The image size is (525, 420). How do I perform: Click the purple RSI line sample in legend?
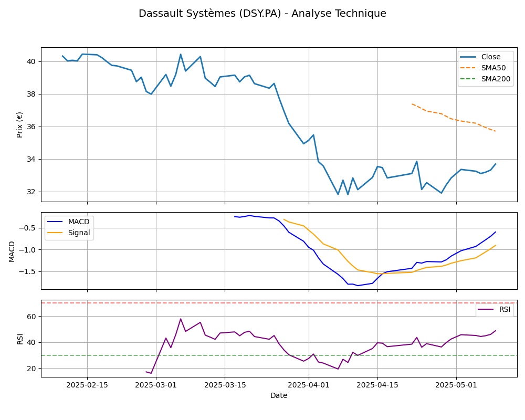(x=486, y=309)
